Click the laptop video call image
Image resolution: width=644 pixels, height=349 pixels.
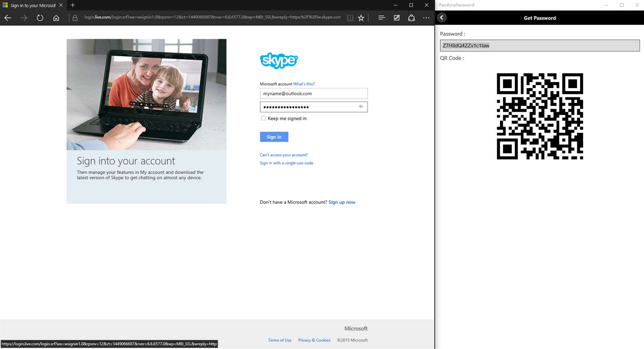(146, 95)
